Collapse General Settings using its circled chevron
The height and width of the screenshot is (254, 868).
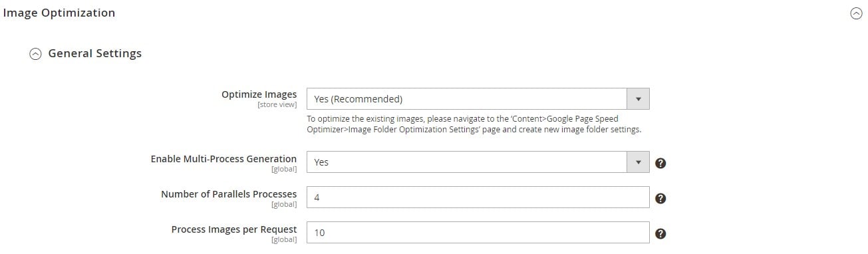pyautogui.click(x=35, y=54)
